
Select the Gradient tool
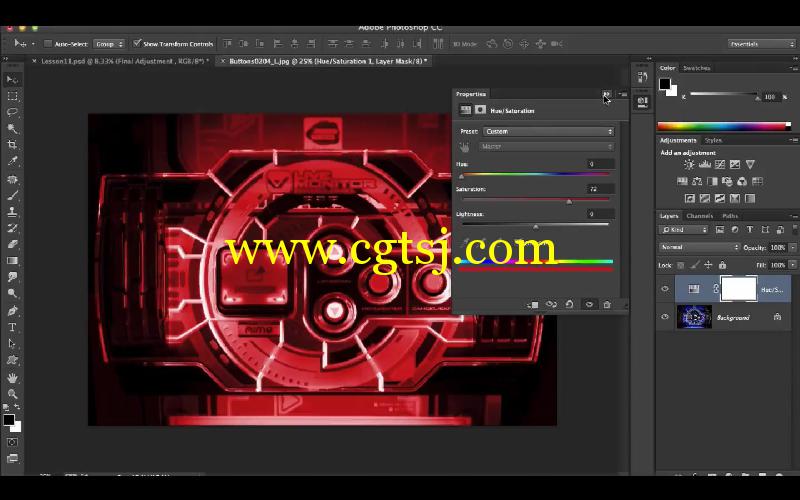[x=12, y=261]
